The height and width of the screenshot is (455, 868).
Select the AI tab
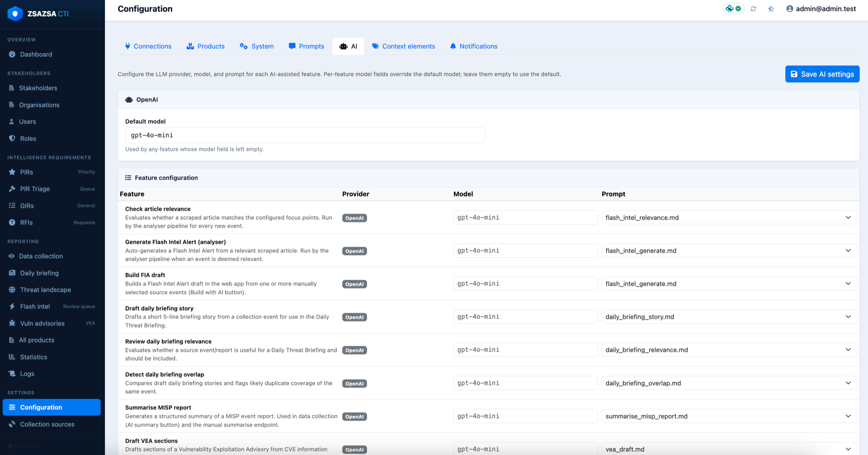[x=348, y=46]
